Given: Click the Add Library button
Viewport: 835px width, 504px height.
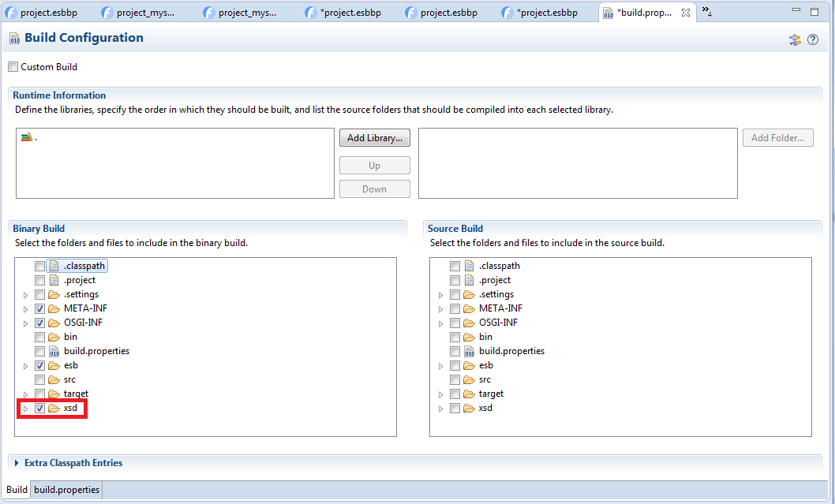Looking at the screenshot, I should point(375,138).
